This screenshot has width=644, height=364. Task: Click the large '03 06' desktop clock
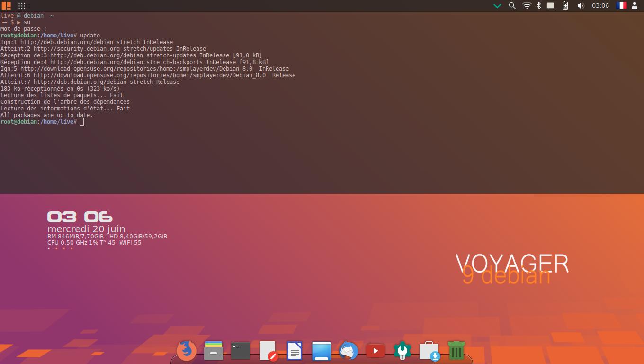(x=80, y=217)
